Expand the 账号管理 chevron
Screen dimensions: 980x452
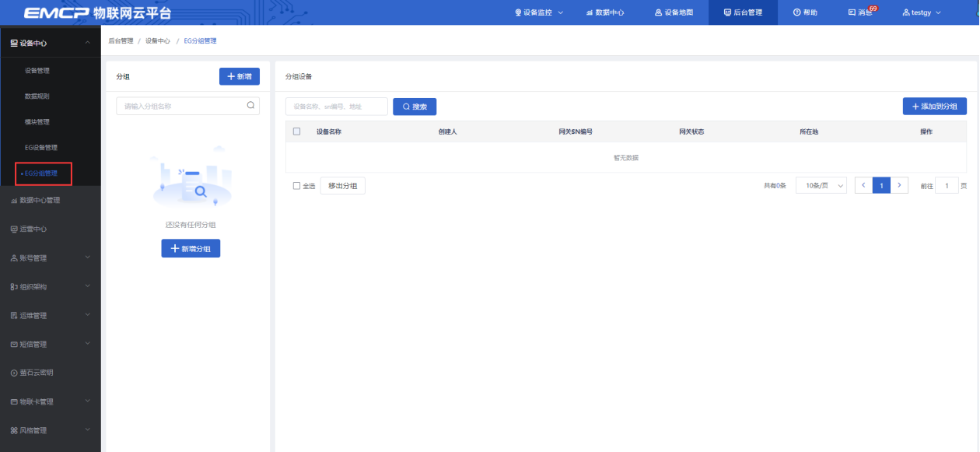(x=87, y=257)
